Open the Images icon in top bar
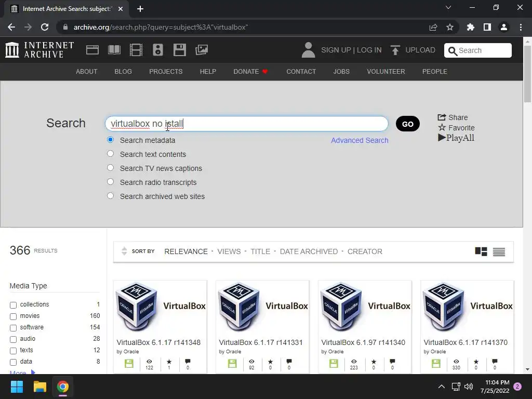 (x=202, y=50)
